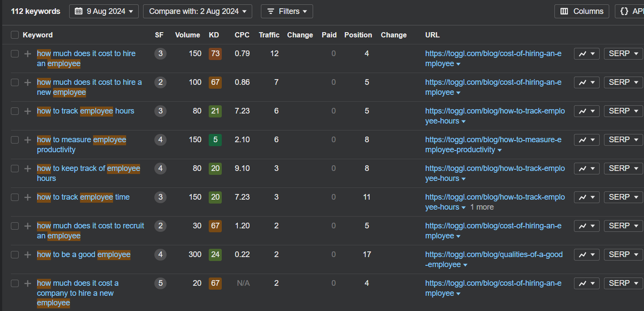Select all keywords with header checkbox

point(15,35)
